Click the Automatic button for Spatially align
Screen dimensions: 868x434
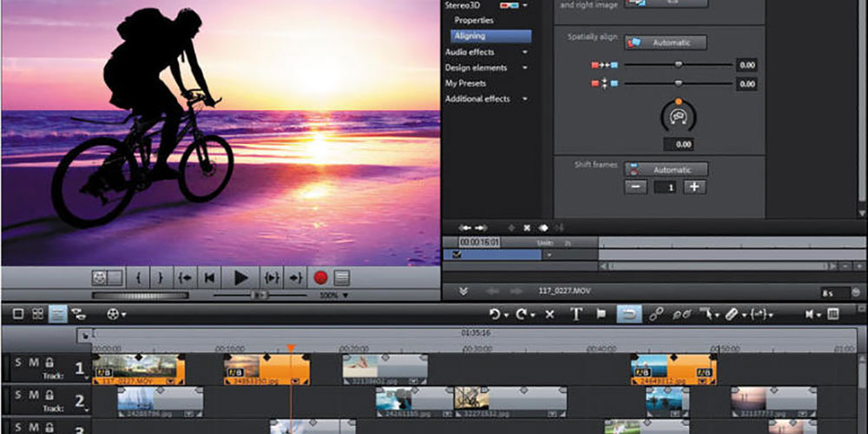pos(666,43)
